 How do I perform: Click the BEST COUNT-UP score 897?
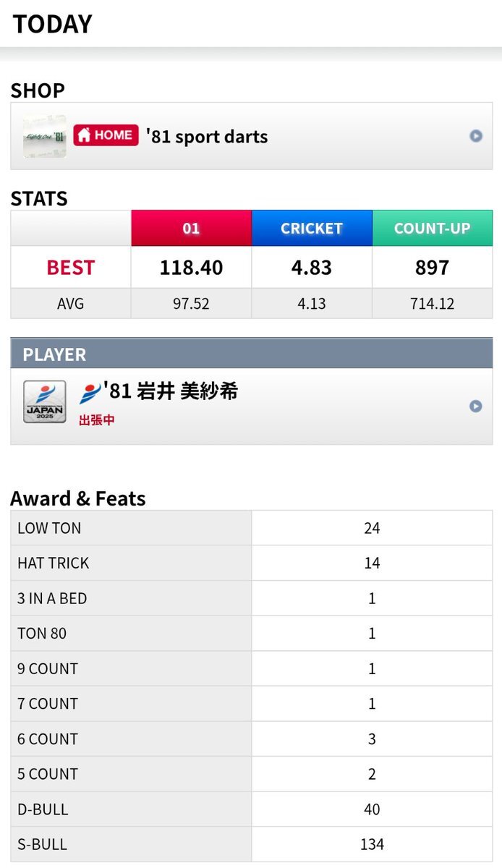pyautogui.click(x=432, y=268)
